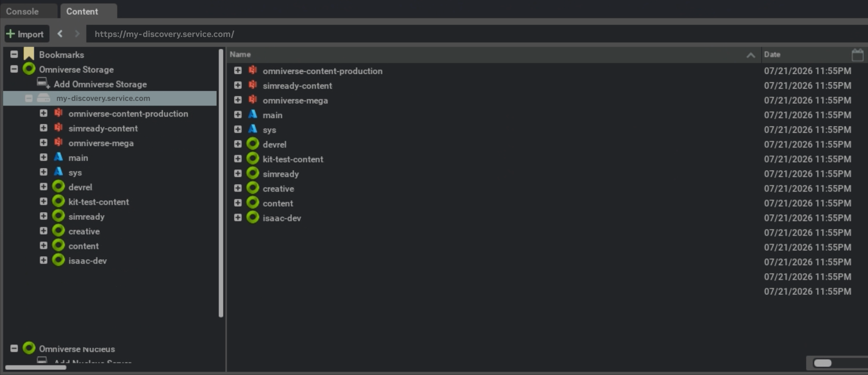Collapse the Omniverse Nucleus node
The width and height of the screenshot is (868, 375).
(x=14, y=348)
